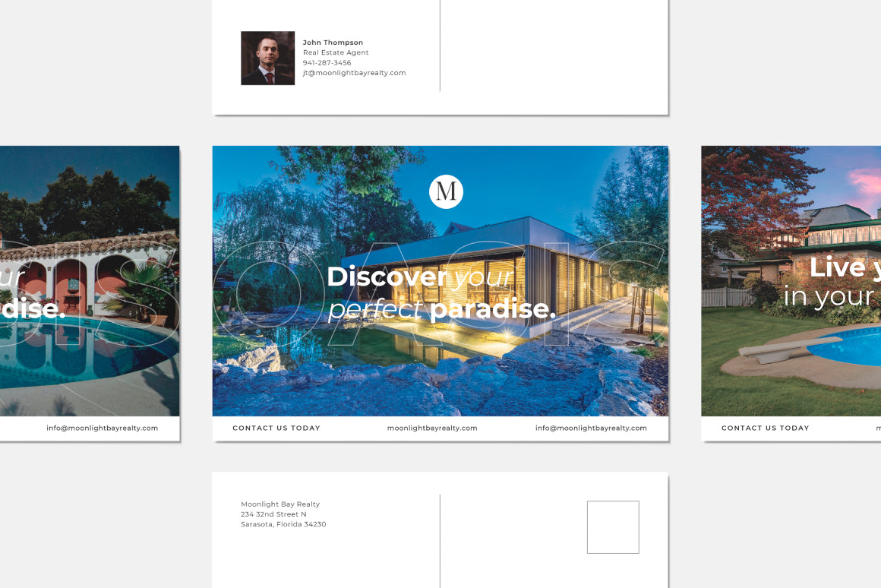Select John Thompson's headshot photo
Image resolution: width=881 pixels, height=588 pixels.
[x=267, y=58]
